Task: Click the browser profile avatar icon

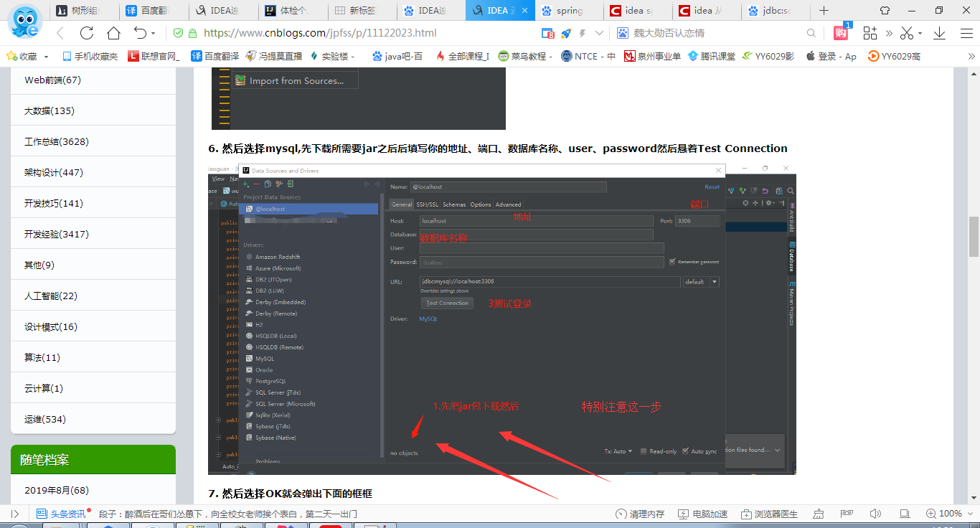Action: 24,22
